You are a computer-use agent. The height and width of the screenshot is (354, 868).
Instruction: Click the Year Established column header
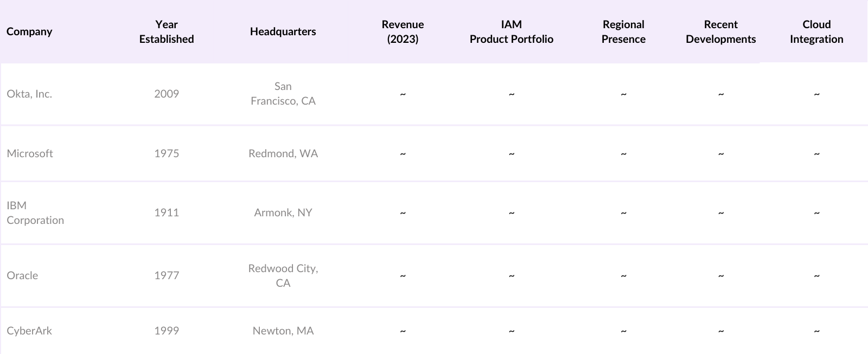167,31
